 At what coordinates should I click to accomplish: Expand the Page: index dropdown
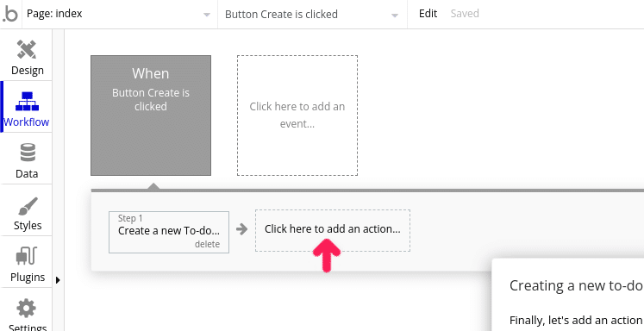click(x=120, y=15)
